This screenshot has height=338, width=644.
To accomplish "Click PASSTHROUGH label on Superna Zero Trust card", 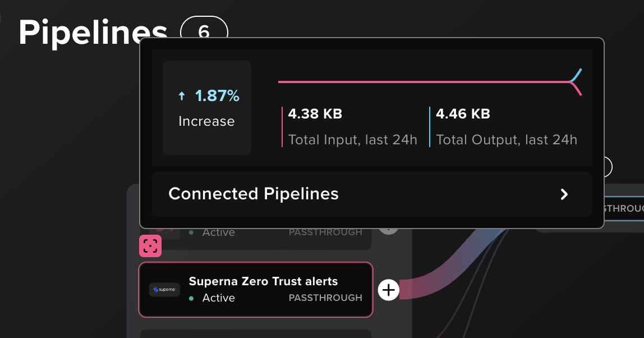I will (325, 298).
